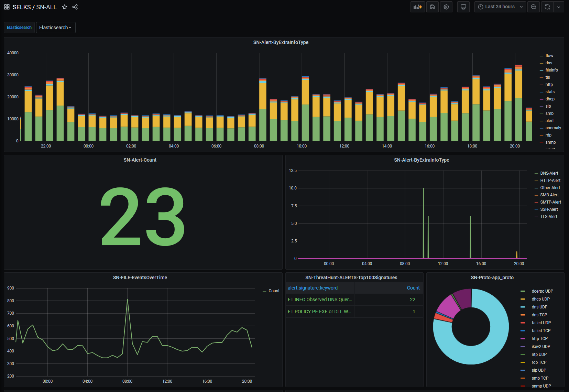Refresh the dashboard
Screen dimensions: 569x392
click(547, 7)
